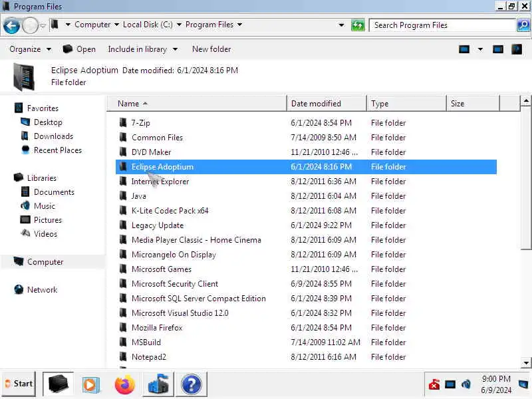
Task: Expand the Program Files breadcrumb arrow
Action: click(239, 25)
